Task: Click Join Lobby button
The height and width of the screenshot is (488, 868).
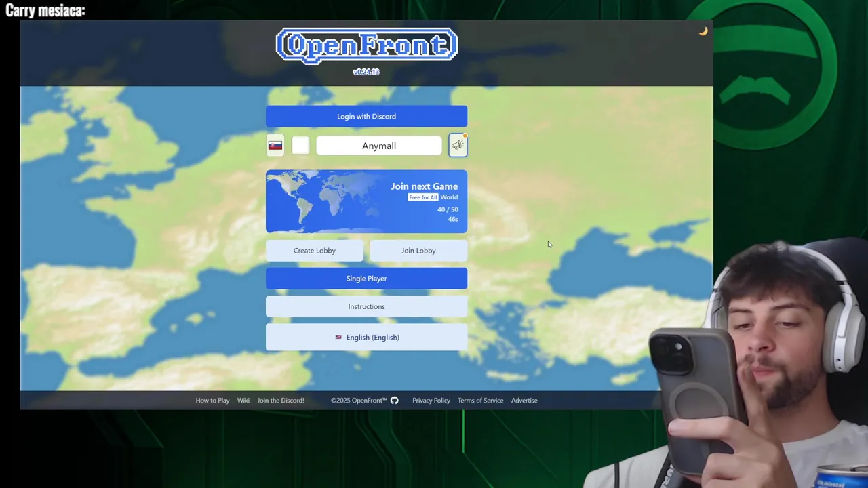Action: click(x=418, y=251)
